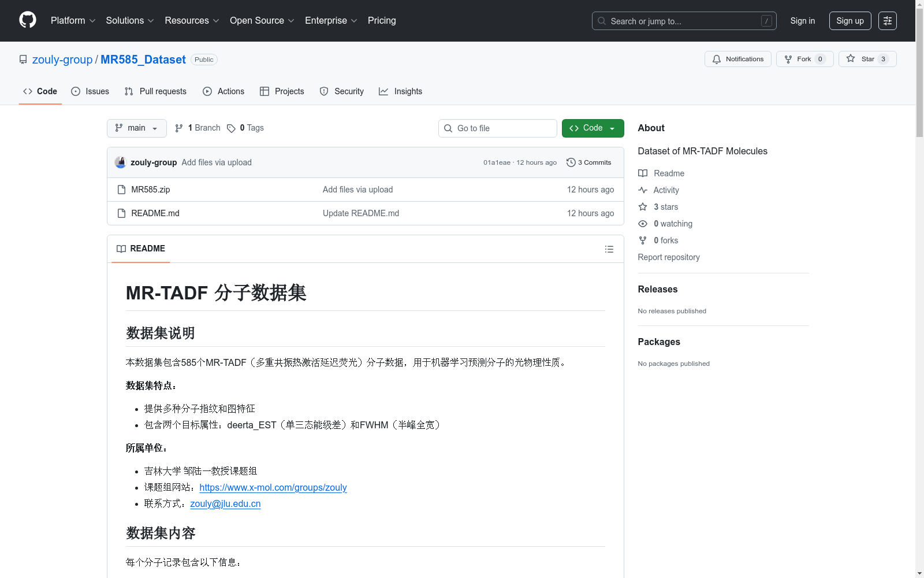View the 3 stars link
Image resolution: width=924 pixels, height=578 pixels.
pos(658,207)
